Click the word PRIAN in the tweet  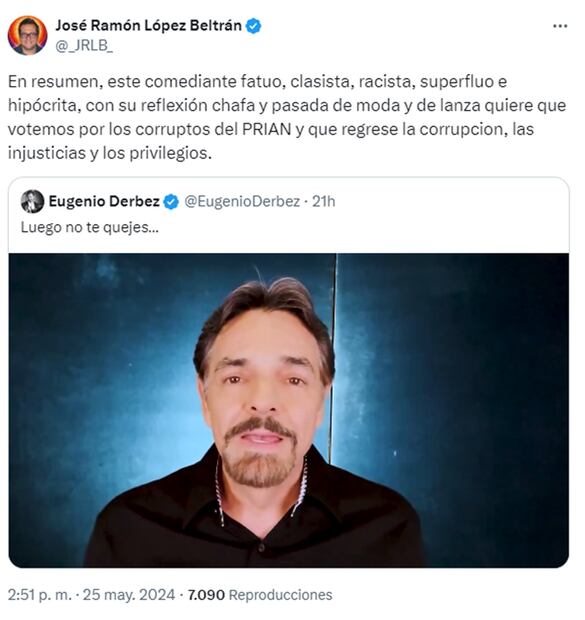click(267, 129)
